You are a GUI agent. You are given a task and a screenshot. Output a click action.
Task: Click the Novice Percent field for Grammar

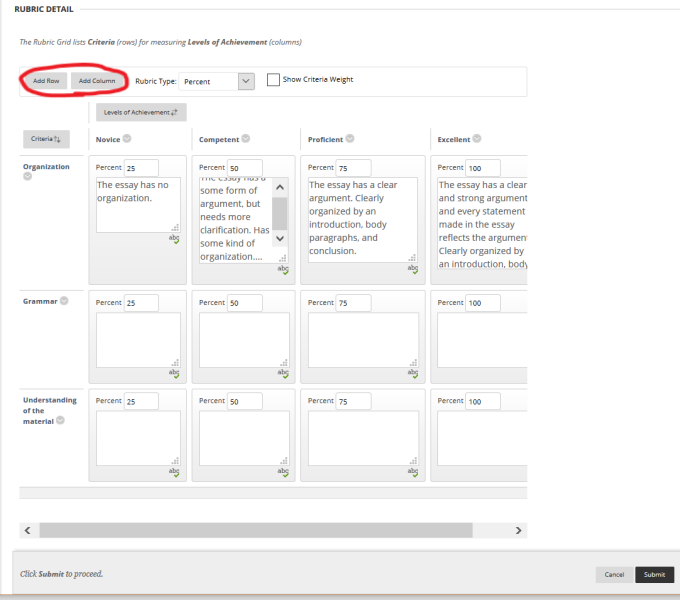(x=140, y=302)
